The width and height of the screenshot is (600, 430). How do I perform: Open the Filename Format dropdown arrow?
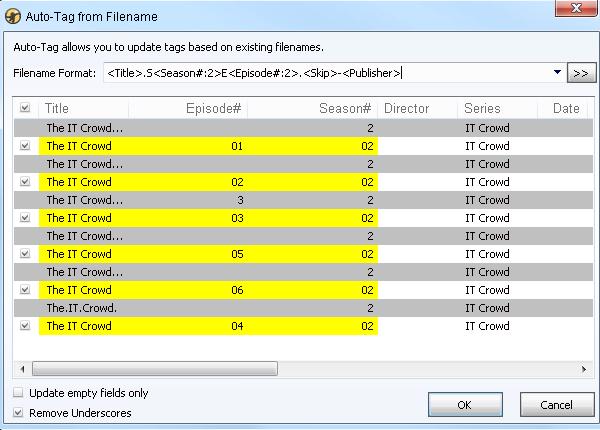(557, 73)
